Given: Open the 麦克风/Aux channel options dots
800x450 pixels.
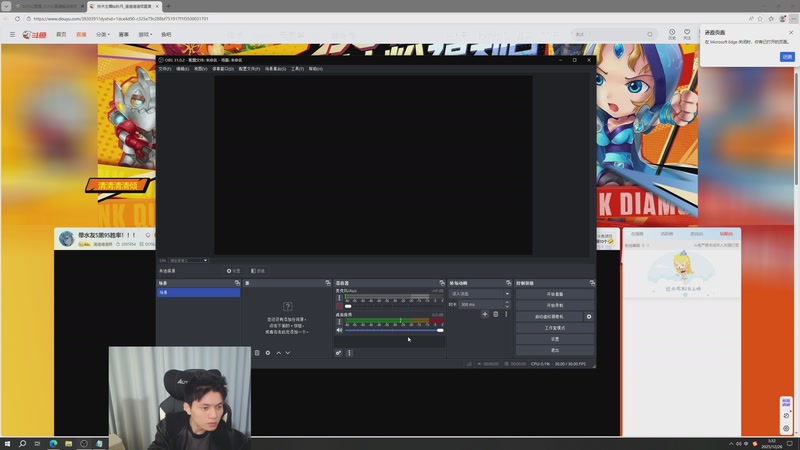Looking at the screenshot, I should [339, 298].
